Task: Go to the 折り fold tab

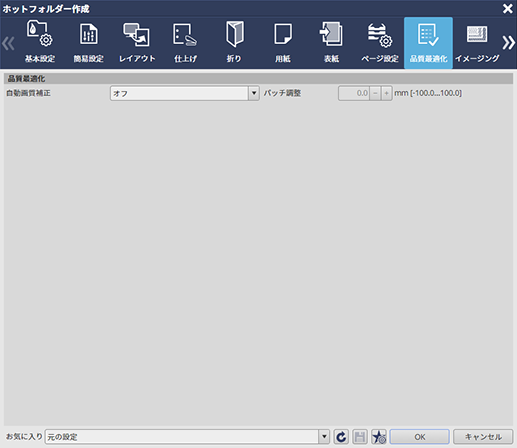Action: pyautogui.click(x=234, y=43)
